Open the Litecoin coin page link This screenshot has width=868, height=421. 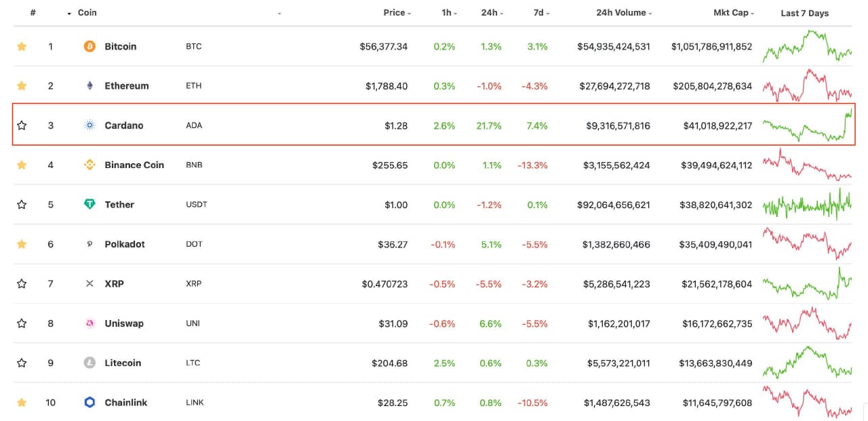point(123,363)
